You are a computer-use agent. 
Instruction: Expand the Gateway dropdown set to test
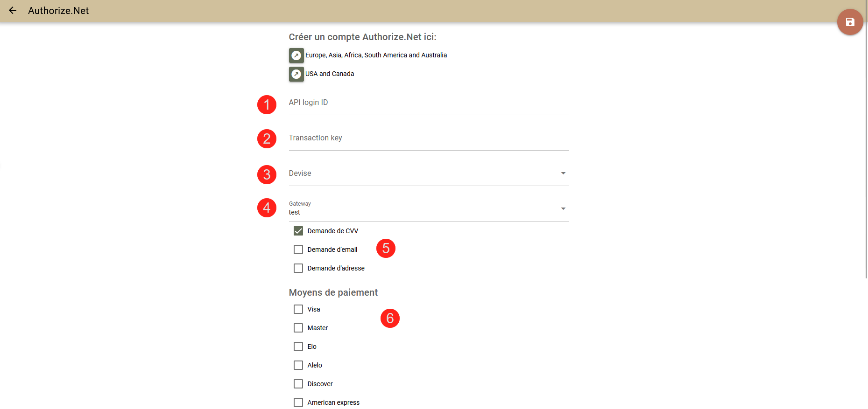429,209
